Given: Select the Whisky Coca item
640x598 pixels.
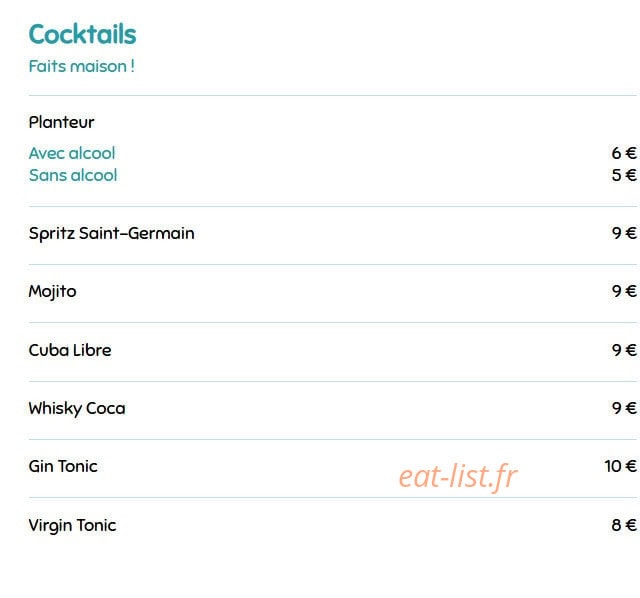Looking at the screenshot, I should (x=77, y=409).
